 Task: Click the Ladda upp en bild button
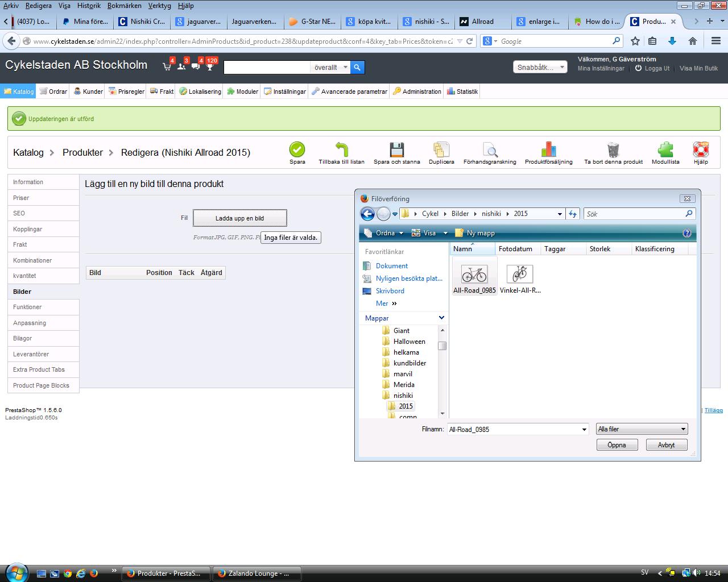pyautogui.click(x=239, y=218)
